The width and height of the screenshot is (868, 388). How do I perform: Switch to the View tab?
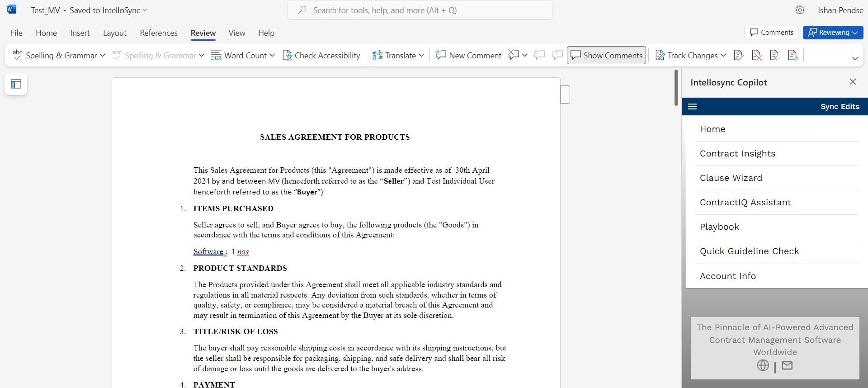(x=237, y=33)
